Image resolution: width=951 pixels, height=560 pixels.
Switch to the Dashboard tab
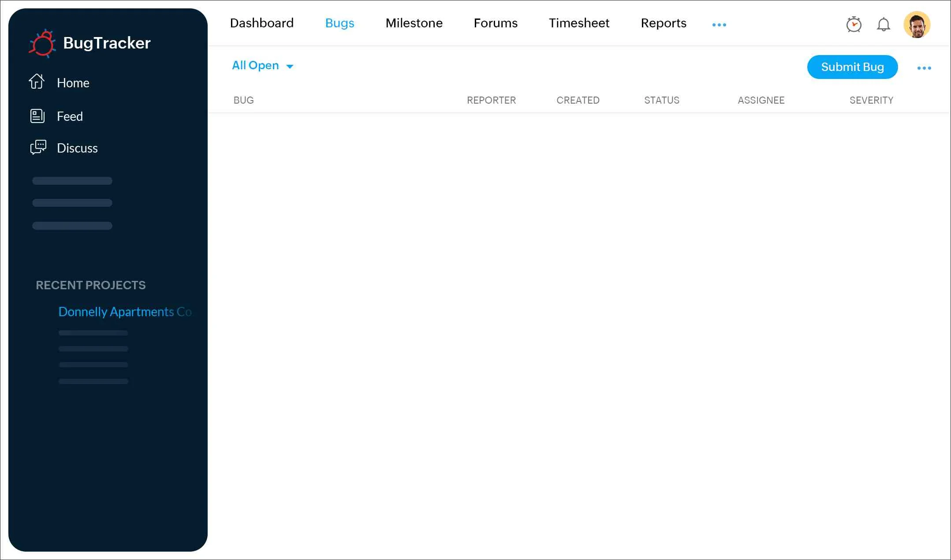coord(261,23)
